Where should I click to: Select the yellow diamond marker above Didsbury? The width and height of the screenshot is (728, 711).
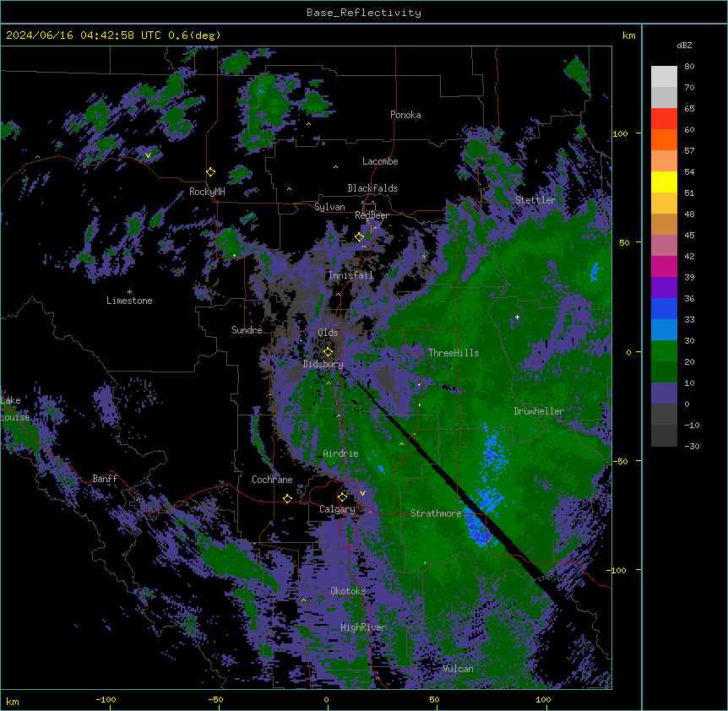click(329, 351)
